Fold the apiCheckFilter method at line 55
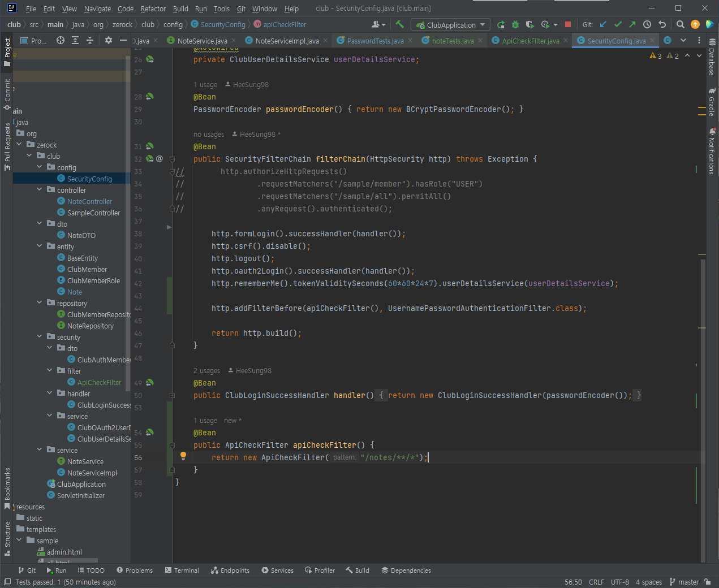719x588 pixels. click(173, 445)
